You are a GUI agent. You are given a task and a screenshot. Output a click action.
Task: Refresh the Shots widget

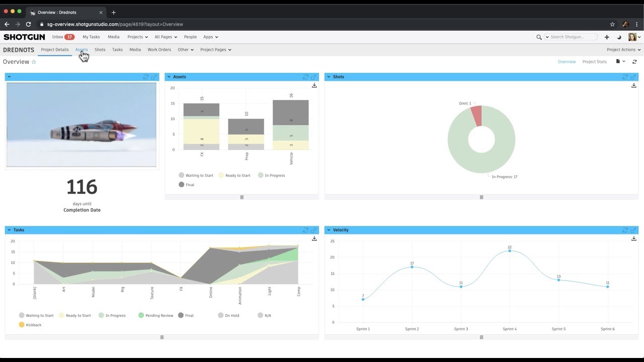click(625, 77)
